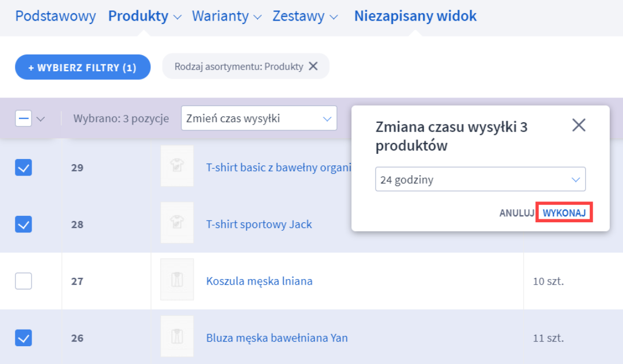Click the T-shirt sportowy Jack thumbnail icon
Screen dimensions: 623x364
point(177,224)
